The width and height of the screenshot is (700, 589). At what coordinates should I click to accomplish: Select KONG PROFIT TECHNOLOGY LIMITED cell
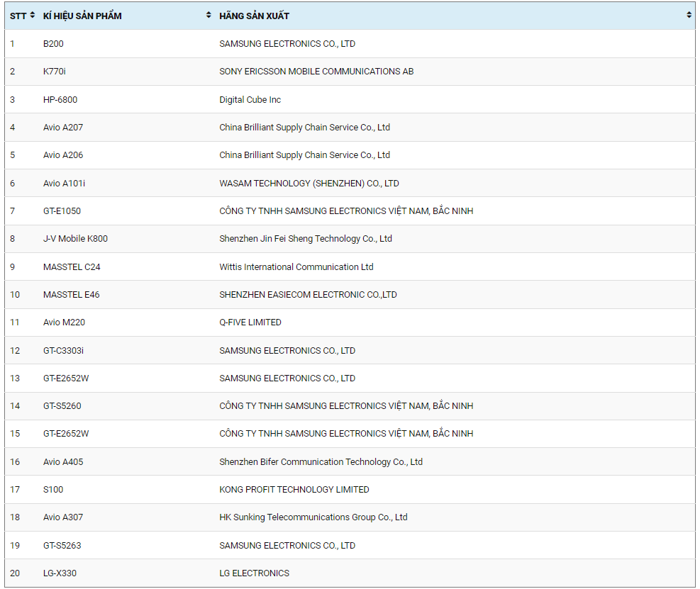tap(294, 490)
